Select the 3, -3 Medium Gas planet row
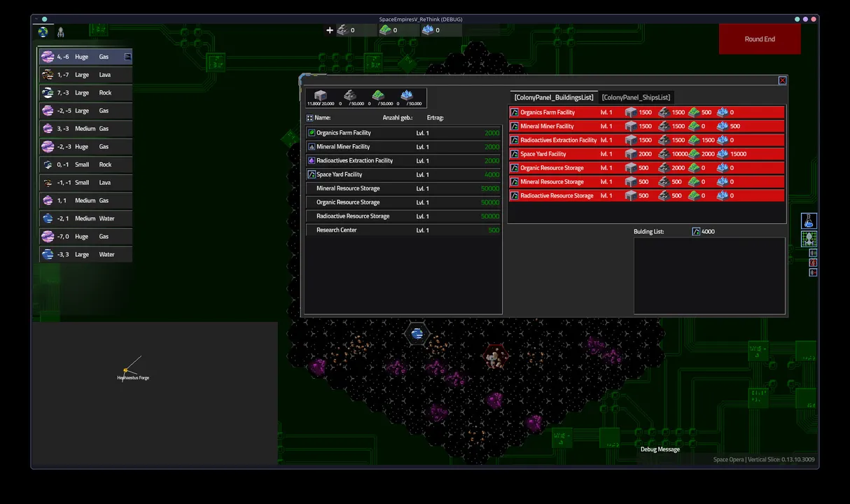This screenshot has width=850, height=504. click(85, 129)
